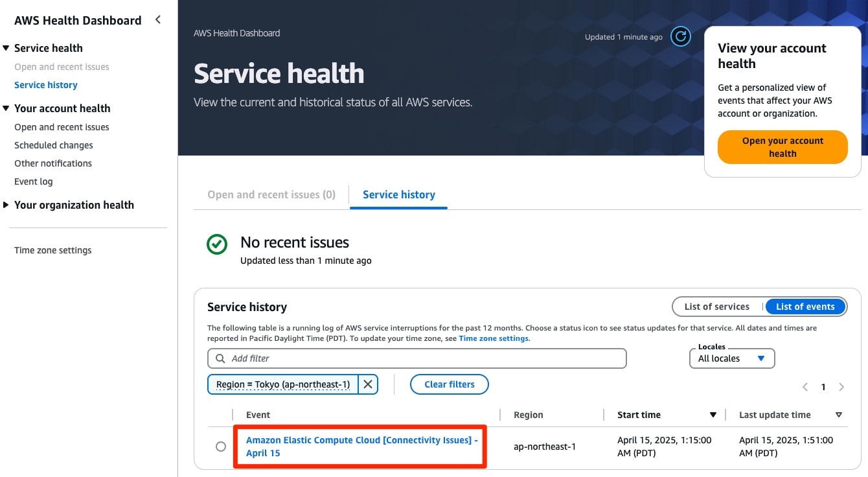Go to previous page of results
This screenshot has height=477, width=868.
805,387
